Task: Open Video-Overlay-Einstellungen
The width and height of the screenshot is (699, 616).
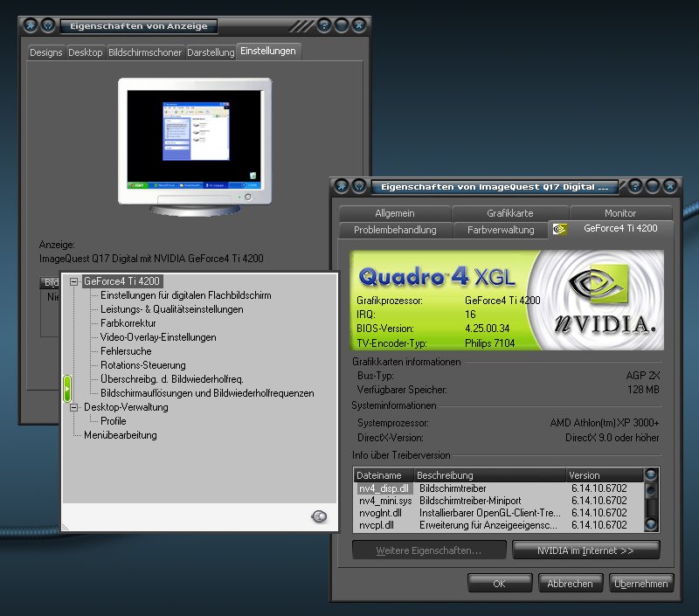Action: pyautogui.click(x=158, y=337)
